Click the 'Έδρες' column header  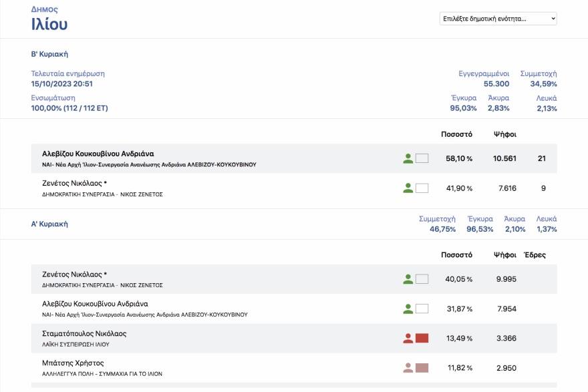[535, 255]
